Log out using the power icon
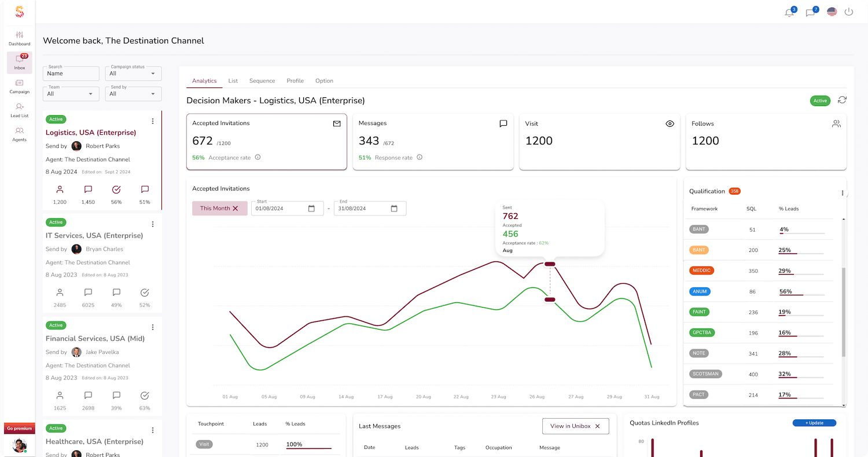 848,11
